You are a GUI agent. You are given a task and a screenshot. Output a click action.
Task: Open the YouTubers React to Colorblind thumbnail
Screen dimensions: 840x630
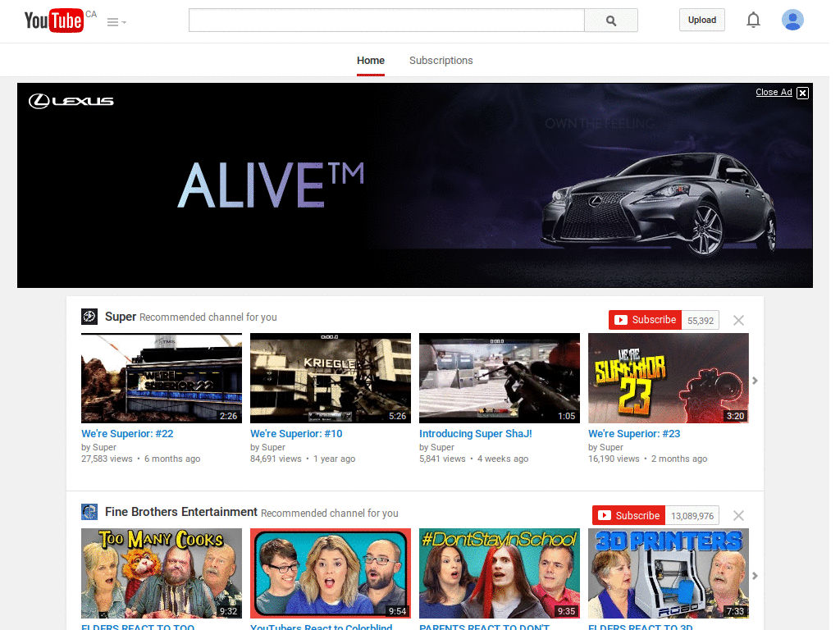(331, 573)
